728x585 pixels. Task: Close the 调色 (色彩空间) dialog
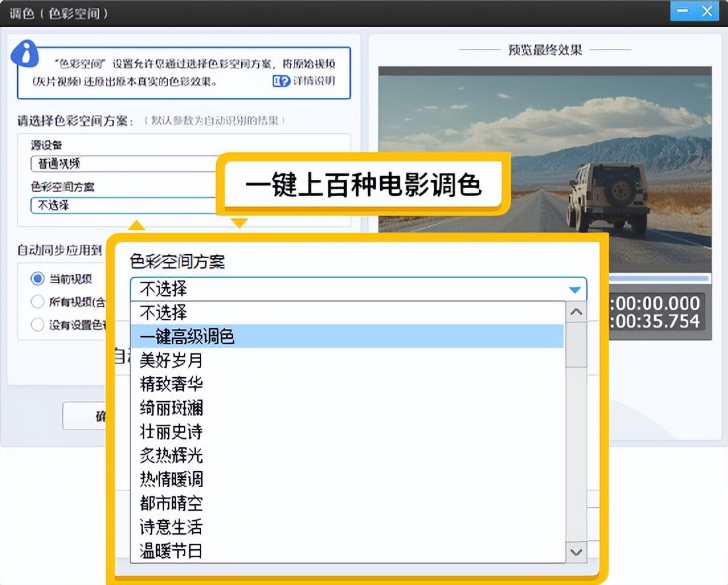point(708,11)
